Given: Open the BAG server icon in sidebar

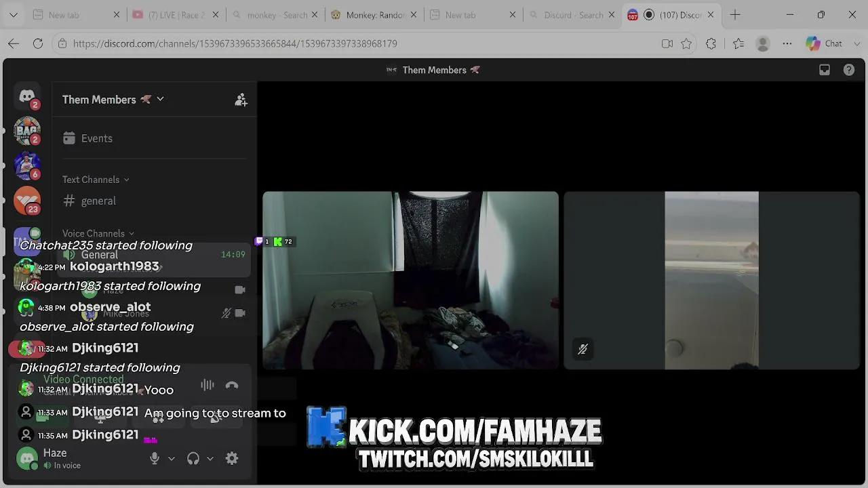Looking at the screenshot, I should point(27,131).
